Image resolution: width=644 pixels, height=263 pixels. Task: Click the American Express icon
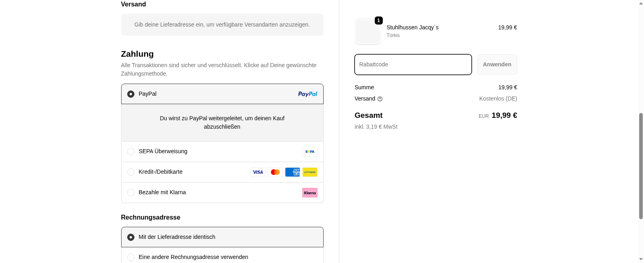293,172
